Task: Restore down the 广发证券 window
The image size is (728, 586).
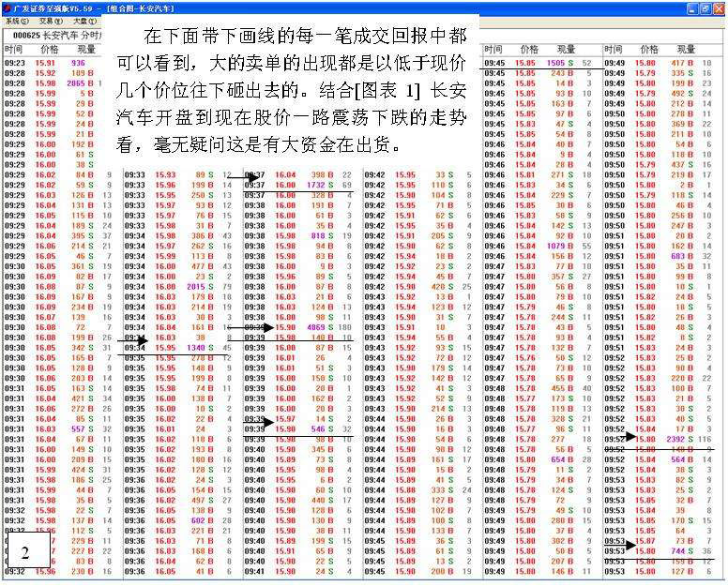Action: pos(705,8)
